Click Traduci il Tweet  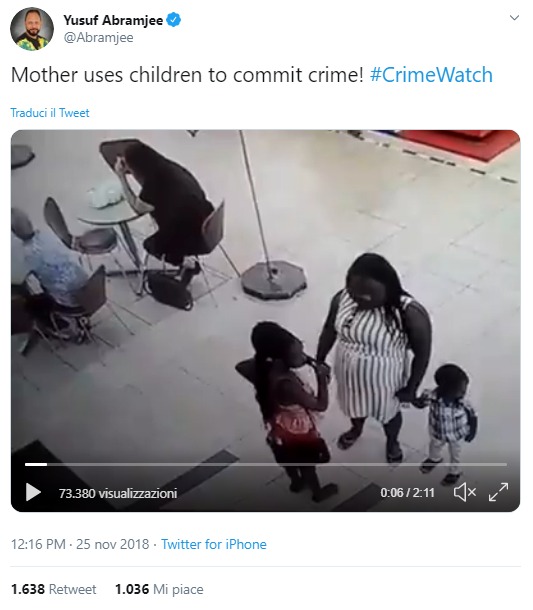[x=50, y=113]
